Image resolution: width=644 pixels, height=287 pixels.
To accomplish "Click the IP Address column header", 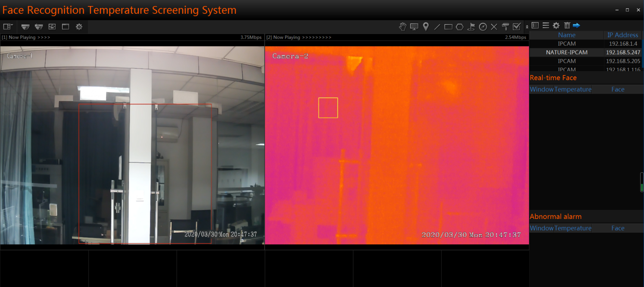I will [x=622, y=35].
